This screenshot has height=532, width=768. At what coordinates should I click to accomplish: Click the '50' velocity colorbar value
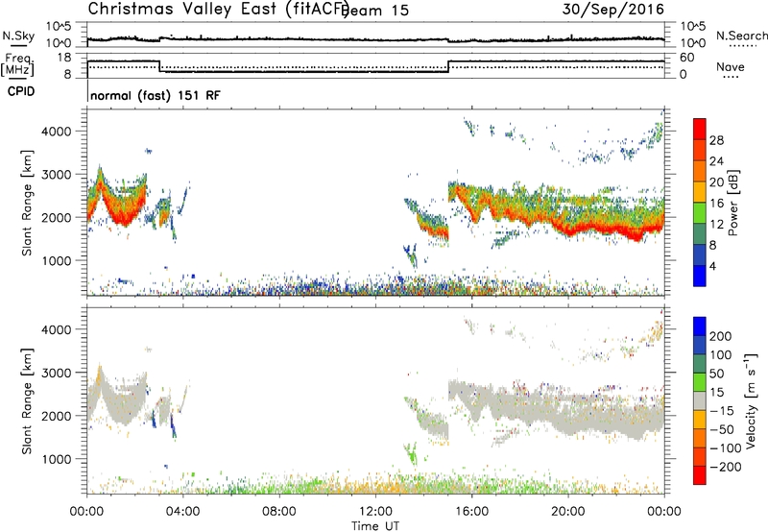pos(716,374)
